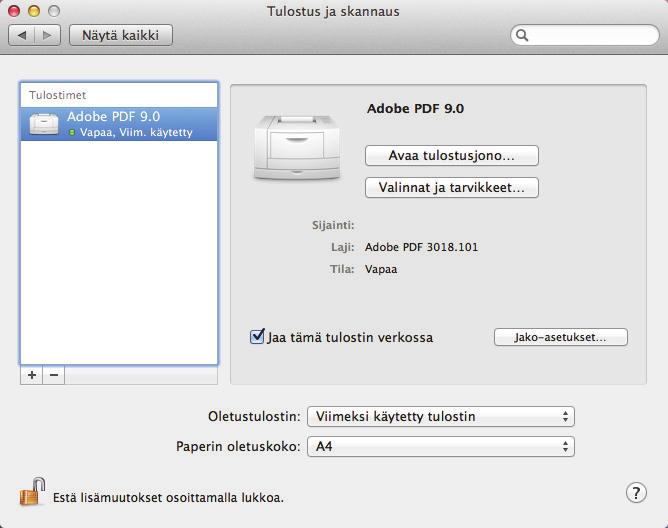Image resolution: width=668 pixels, height=528 pixels.
Task: Toggle Jaa tämä tulostin verkossa checkbox
Action: point(257,337)
